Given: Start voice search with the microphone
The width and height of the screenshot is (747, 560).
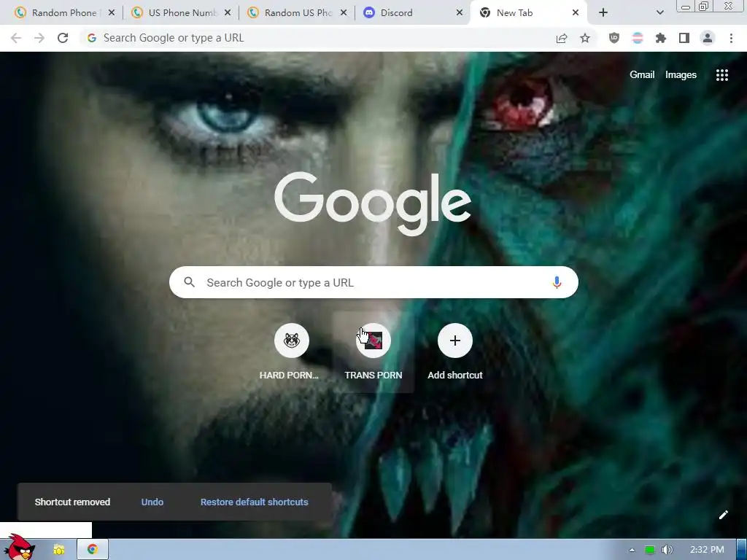Looking at the screenshot, I should pyautogui.click(x=557, y=282).
